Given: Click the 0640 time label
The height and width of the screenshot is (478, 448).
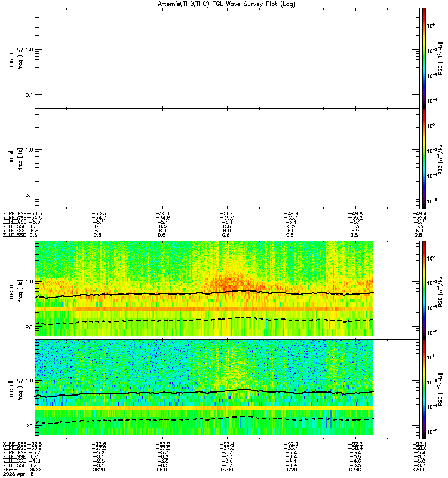Looking at the screenshot, I should pyautogui.click(x=162, y=470).
